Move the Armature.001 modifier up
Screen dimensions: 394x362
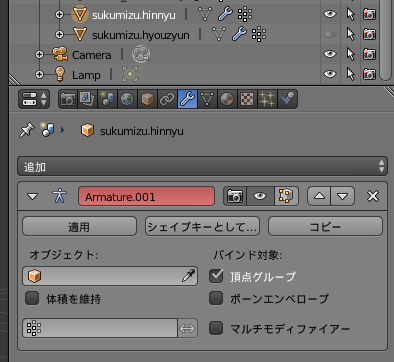click(319, 196)
